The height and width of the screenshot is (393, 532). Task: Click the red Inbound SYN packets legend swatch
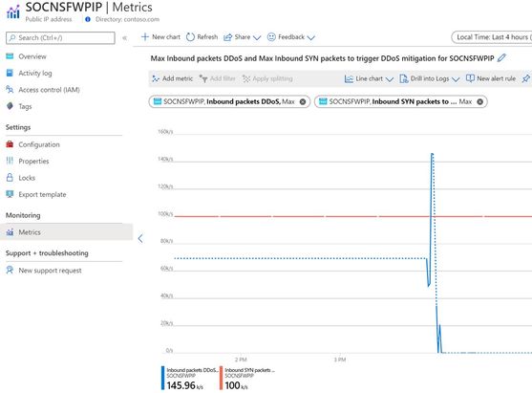222,378
